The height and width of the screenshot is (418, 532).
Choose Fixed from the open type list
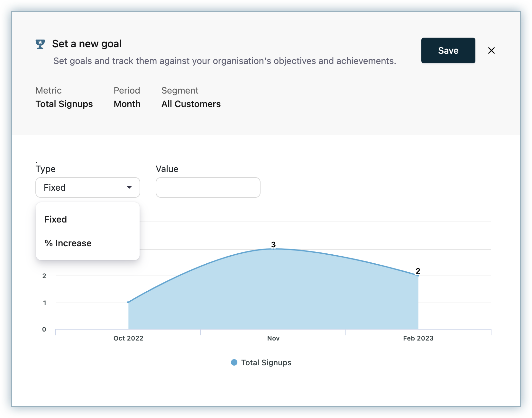click(x=56, y=219)
